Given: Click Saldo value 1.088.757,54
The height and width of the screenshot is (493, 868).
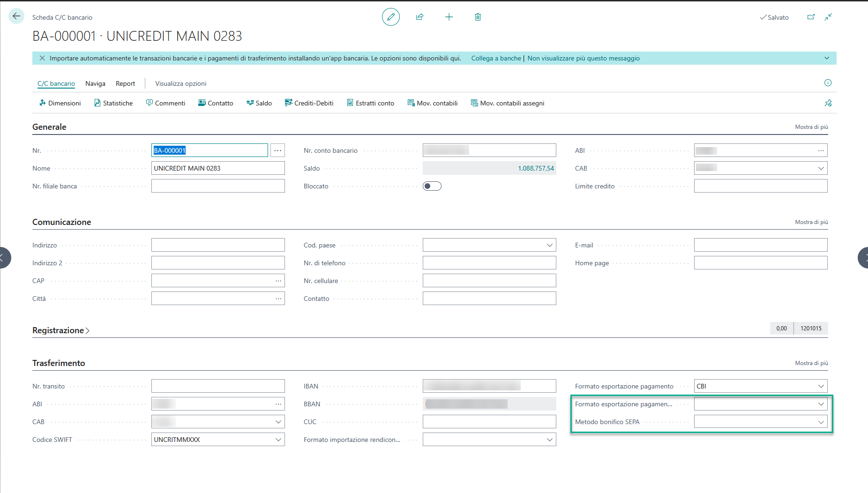Looking at the screenshot, I should tap(536, 168).
